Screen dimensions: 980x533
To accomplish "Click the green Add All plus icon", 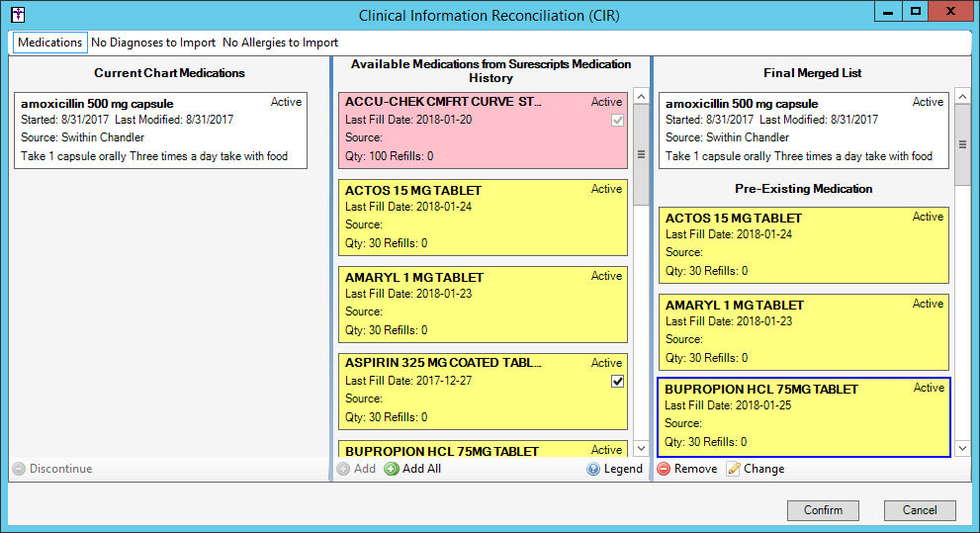I will pyautogui.click(x=392, y=469).
